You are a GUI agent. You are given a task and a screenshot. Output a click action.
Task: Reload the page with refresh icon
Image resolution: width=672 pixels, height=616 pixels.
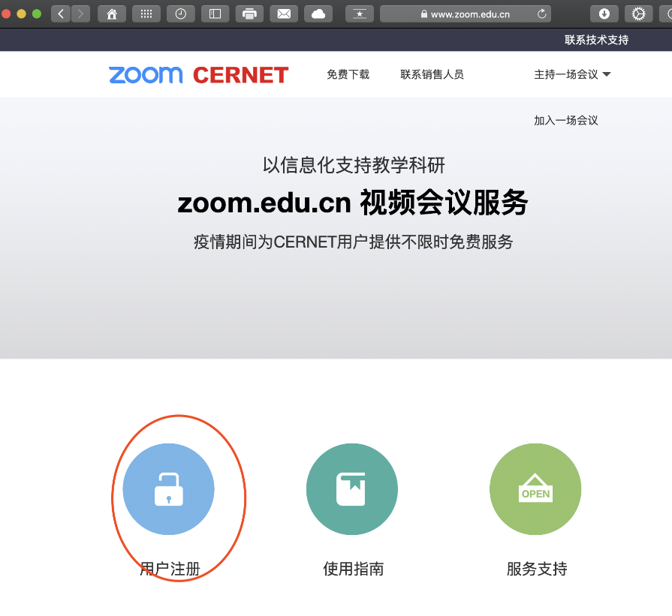click(541, 14)
